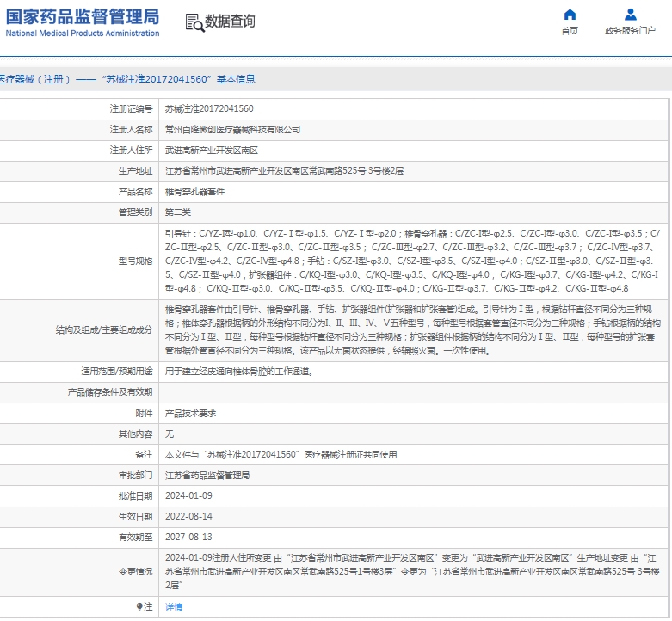Click the 生产地址 label
Image resolution: width=672 pixels, height=621 pixels.
[x=135, y=171]
